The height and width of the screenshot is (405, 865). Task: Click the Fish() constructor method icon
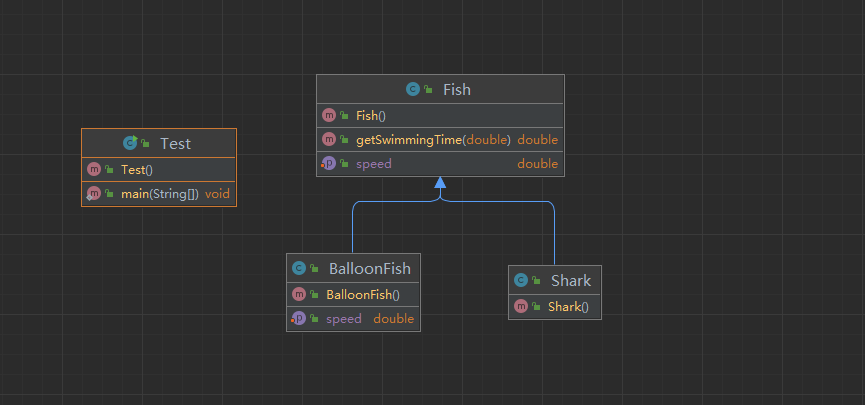[329, 115]
